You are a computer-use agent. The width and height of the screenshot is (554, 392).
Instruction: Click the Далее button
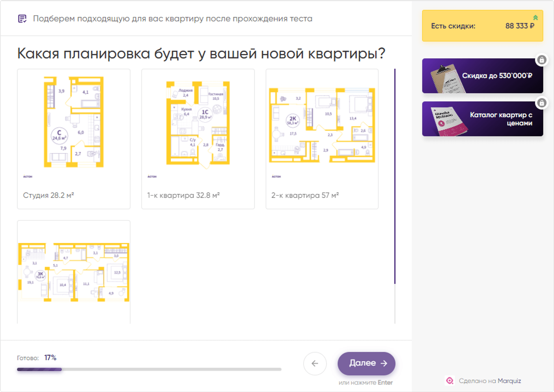pos(366,363)
